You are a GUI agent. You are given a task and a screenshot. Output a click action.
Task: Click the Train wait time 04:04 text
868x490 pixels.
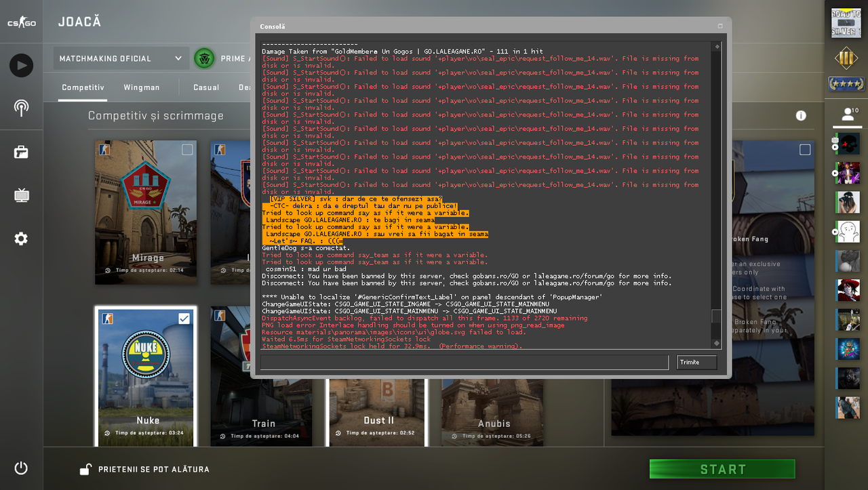(x=264, y=436)
